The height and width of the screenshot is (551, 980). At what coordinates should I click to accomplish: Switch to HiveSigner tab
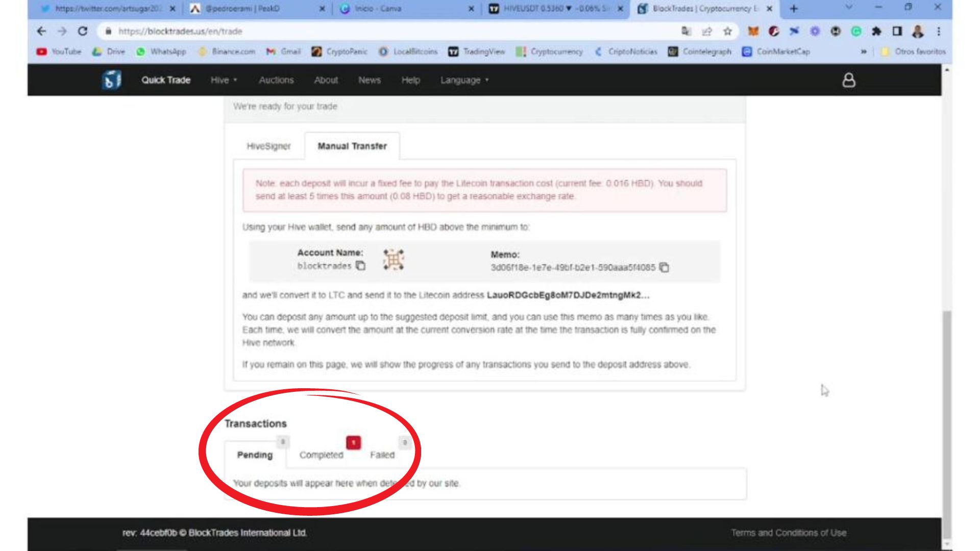[268, 146]
